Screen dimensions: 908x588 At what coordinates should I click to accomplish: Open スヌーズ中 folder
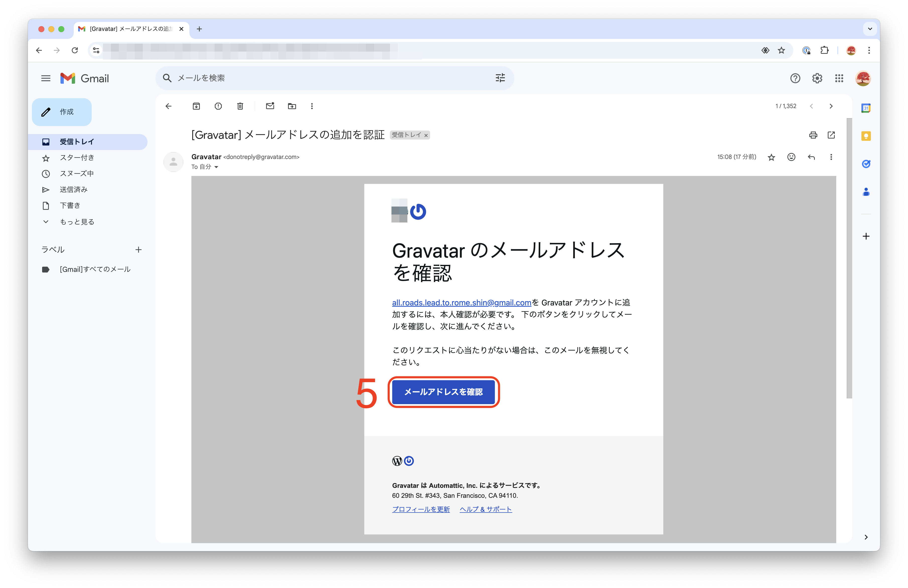click(x=88, y=174)
